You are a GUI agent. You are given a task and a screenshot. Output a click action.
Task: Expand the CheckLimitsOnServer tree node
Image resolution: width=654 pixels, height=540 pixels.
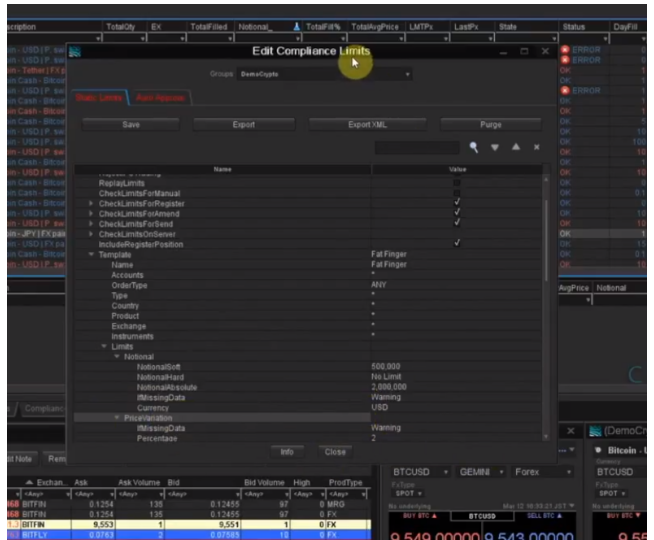91,234
